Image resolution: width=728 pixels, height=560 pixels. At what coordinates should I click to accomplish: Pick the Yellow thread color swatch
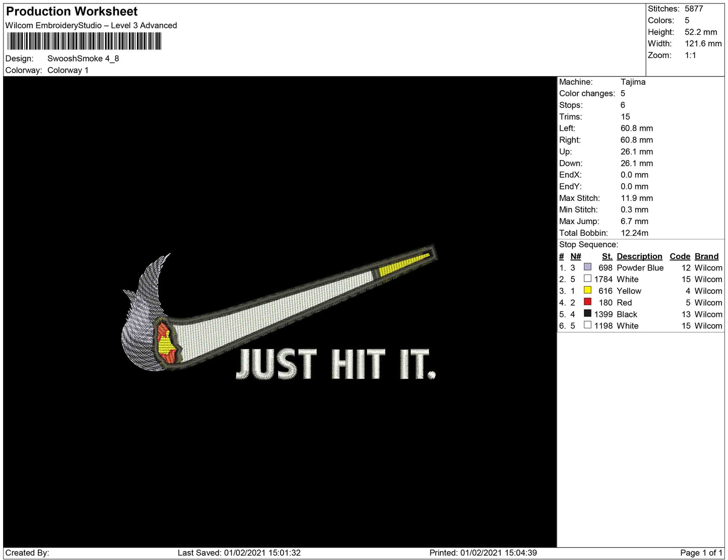pyautogui.click(x=587, y=290)
